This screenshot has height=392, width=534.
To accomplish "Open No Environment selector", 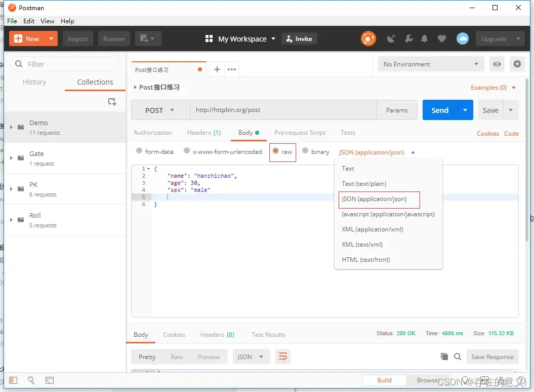I will click(x=431, y=64).
